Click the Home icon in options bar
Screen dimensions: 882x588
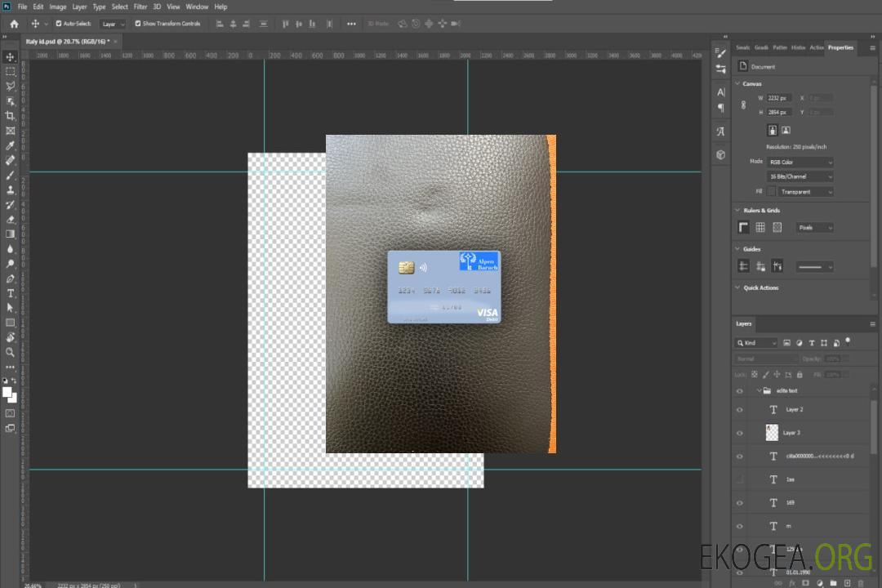(14, 24)
